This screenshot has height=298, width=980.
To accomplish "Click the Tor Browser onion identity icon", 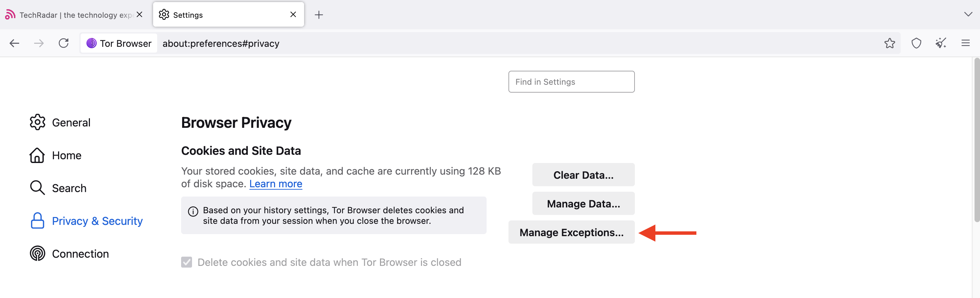I will [x=91, y=43].
